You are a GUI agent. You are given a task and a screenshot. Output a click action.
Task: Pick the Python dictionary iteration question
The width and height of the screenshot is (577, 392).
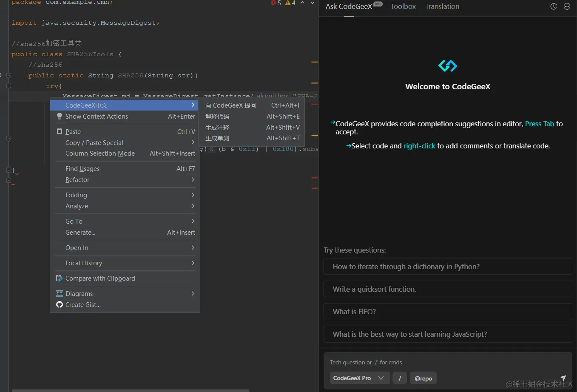tap(448, 267)
